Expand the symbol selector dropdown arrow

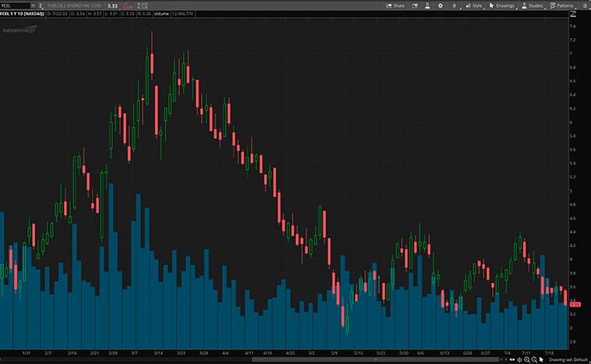[x=33, y=5]
